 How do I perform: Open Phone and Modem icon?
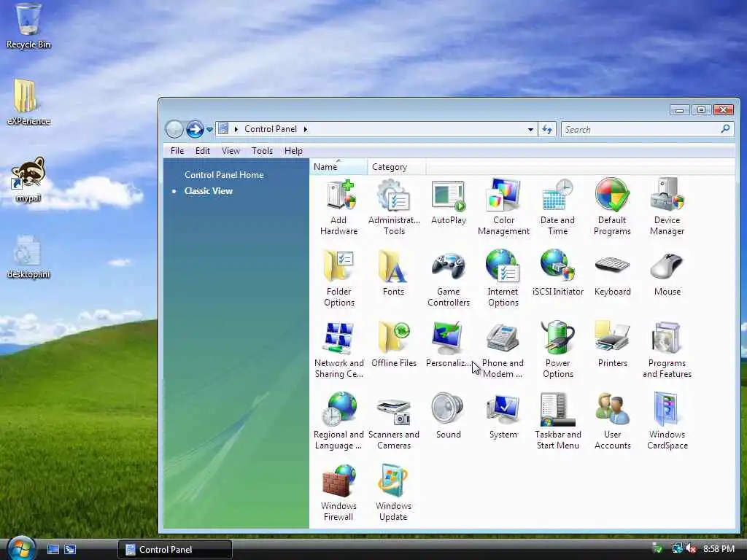pyautogui.click(x=503, y=349)
